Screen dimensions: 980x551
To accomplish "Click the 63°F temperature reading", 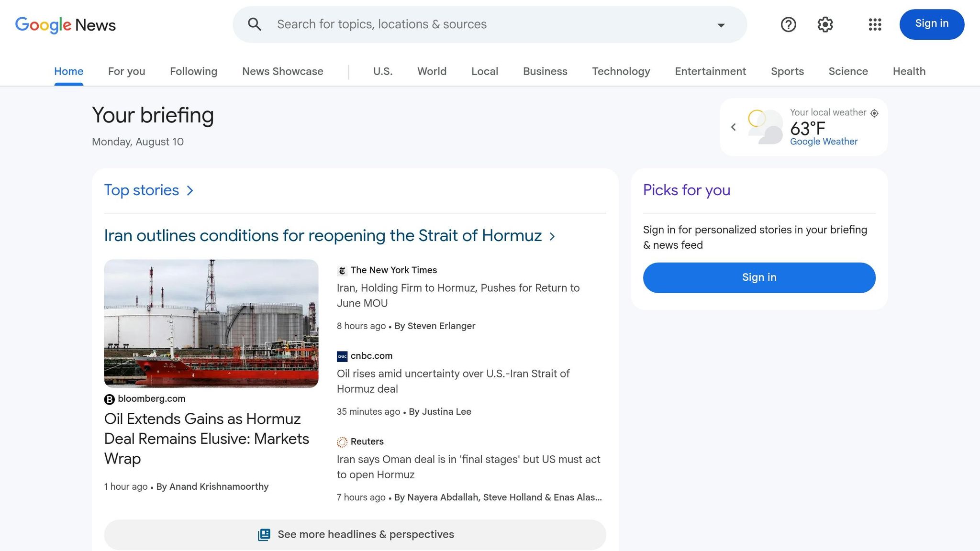I will tap(807, 128).
